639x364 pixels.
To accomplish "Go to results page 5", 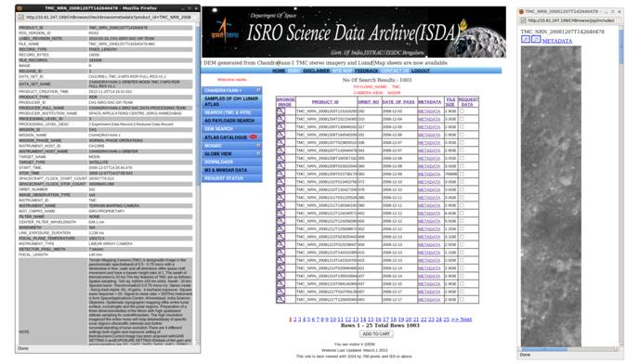I will coord(308,319).
